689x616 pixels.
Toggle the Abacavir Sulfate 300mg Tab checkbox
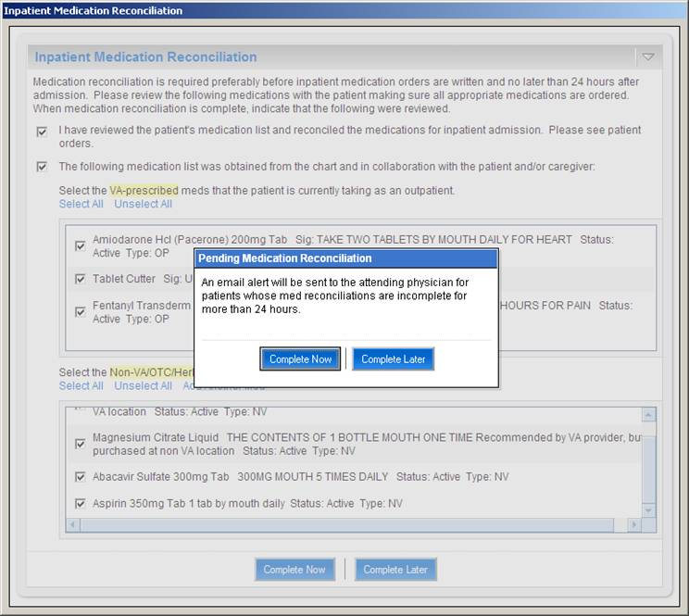pyautogui.click(x=81, y=477)
